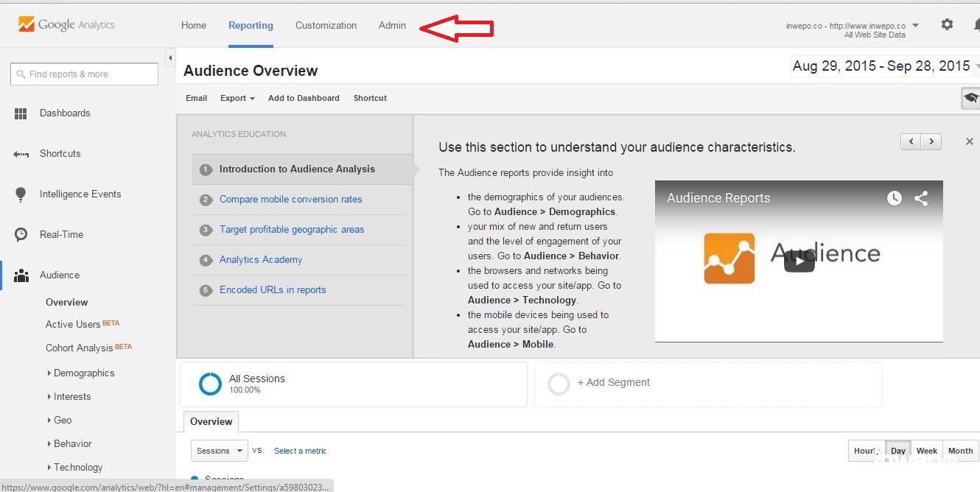Click the Audience Reports video thumbnail
The image size is (980, 492).
pyautogui.click(x=799, y=261)
